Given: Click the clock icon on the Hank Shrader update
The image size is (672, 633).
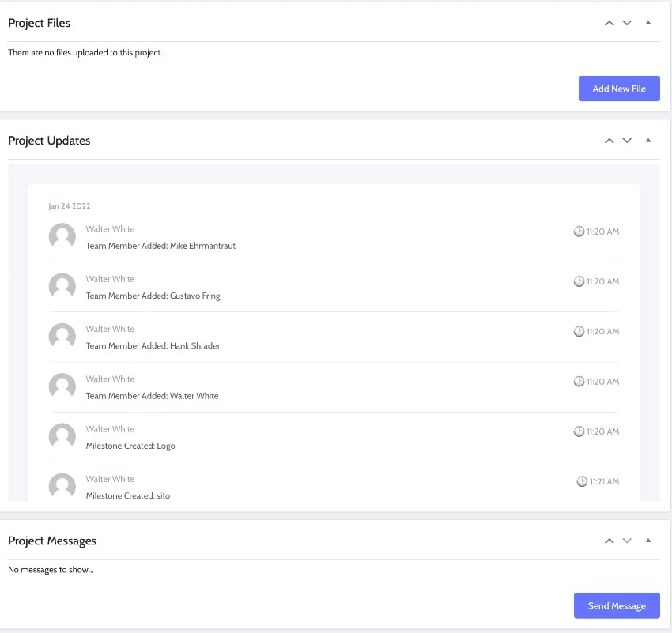Looking at the screenshot, I should (579, 331).
